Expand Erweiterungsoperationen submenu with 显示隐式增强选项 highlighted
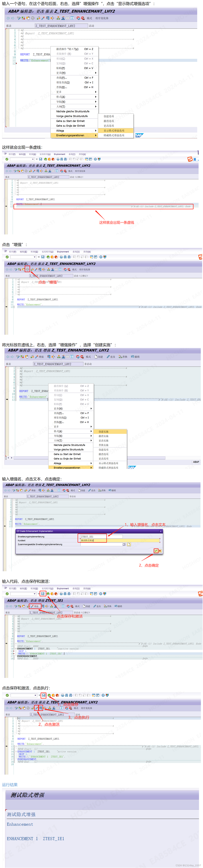The height and width of the screenshot is (868, 203). click(x=74, y=135)
